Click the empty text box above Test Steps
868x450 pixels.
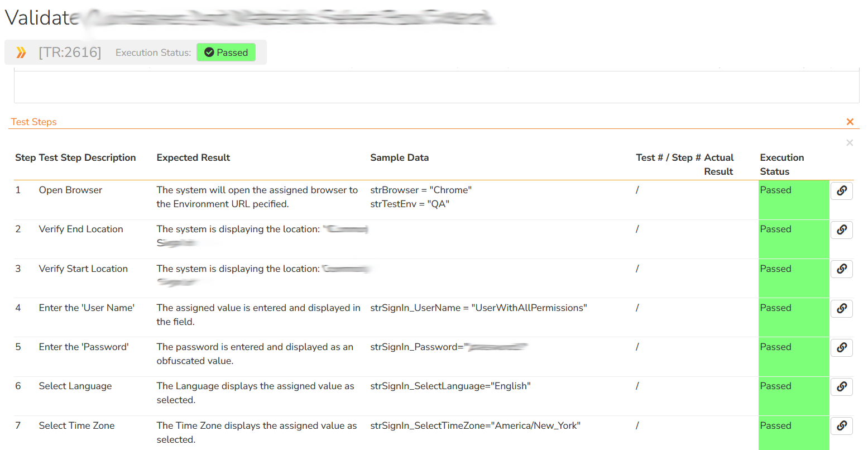point(436,87)
